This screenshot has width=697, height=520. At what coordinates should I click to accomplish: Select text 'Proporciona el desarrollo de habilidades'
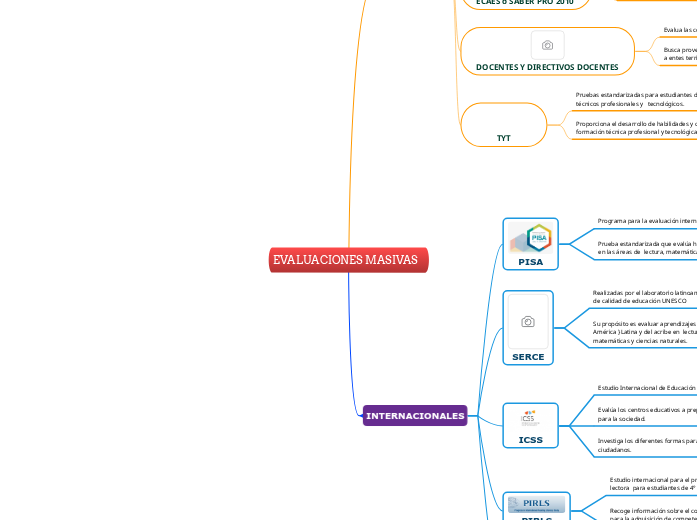point(635,124)
